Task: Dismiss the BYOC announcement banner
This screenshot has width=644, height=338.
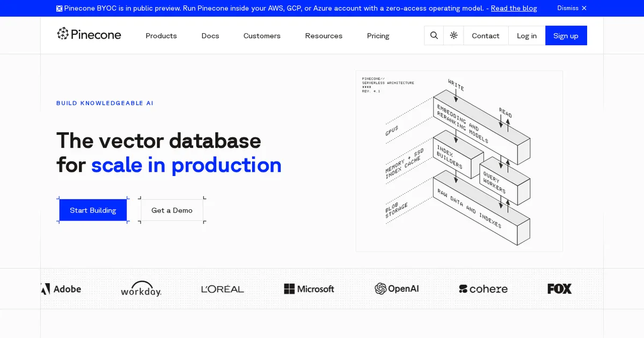Action: coord(572,8)
